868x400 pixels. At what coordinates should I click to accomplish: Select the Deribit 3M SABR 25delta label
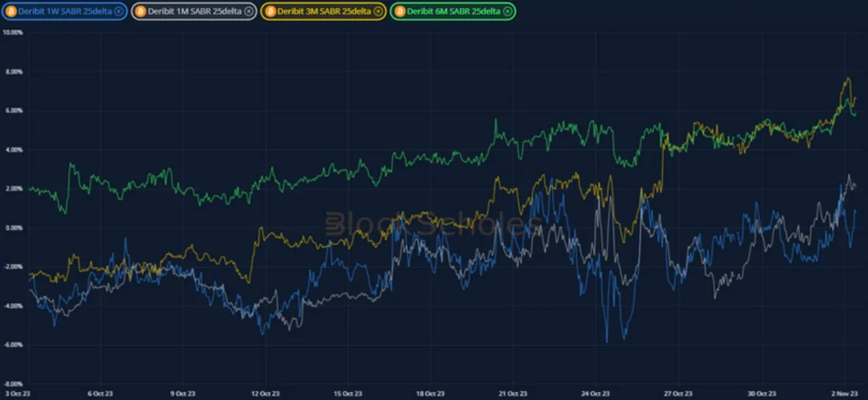(x=324, y=12)
